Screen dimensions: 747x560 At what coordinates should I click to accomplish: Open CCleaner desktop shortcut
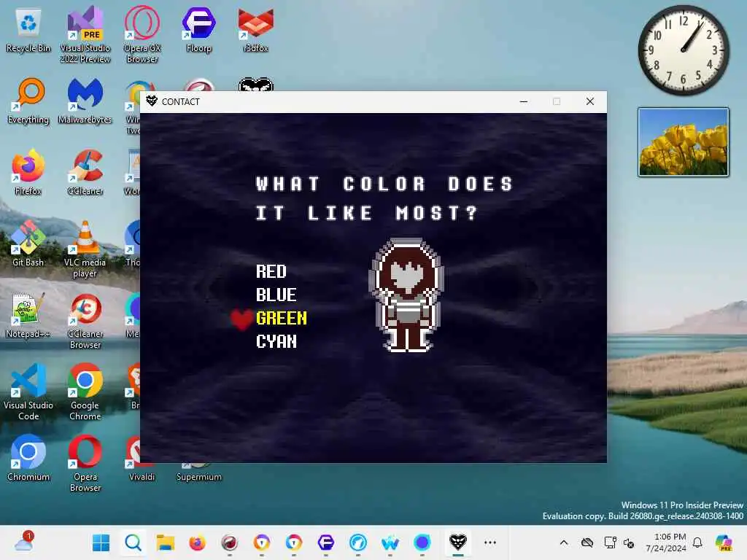(x=85, y=173)
